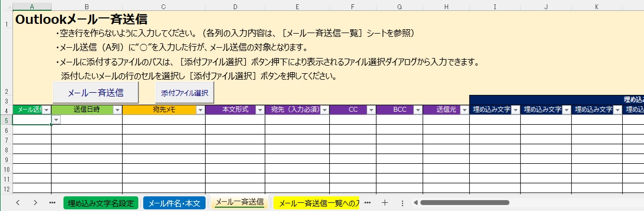Click the vertical dots tab-bar splitter
644x211 pixels.
(403, 203)
